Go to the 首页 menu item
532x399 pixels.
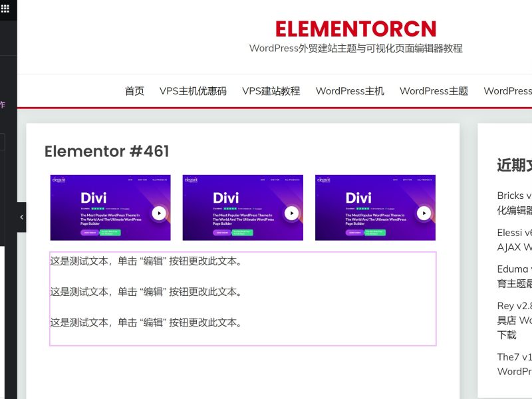pyautogui.click(x=134, y=91)
